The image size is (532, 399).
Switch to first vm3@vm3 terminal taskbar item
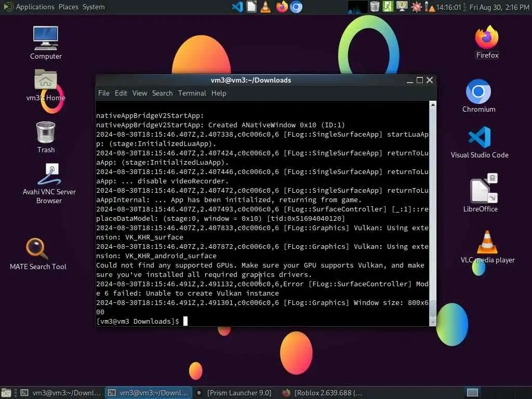(61, 393)
